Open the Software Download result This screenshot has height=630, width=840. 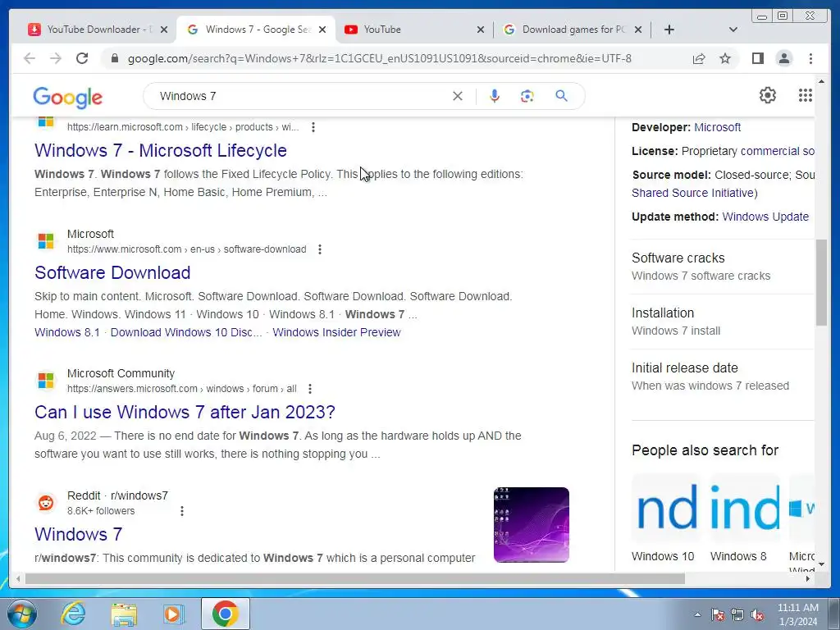(112, 272)
